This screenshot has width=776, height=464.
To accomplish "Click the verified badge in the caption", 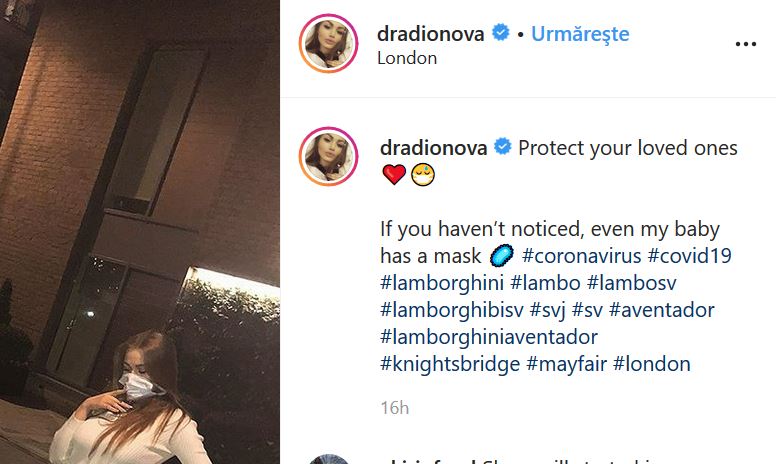I will point(503,147).
